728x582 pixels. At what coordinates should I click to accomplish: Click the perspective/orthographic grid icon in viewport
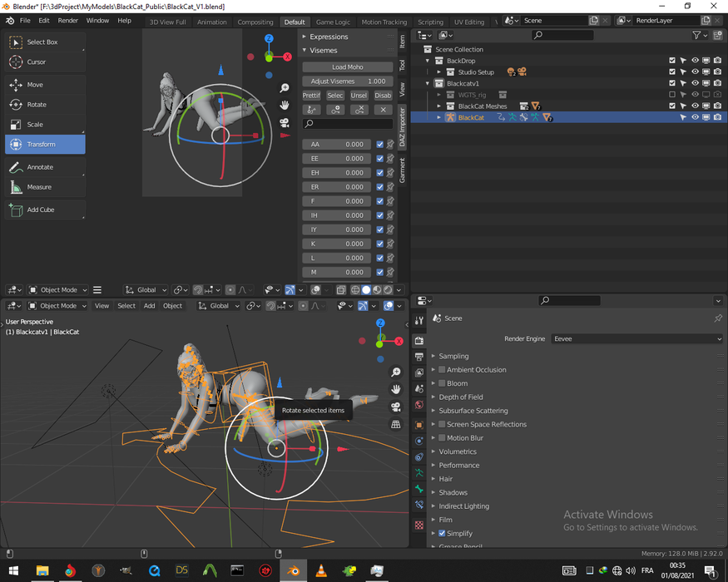(x=396, y=424)
